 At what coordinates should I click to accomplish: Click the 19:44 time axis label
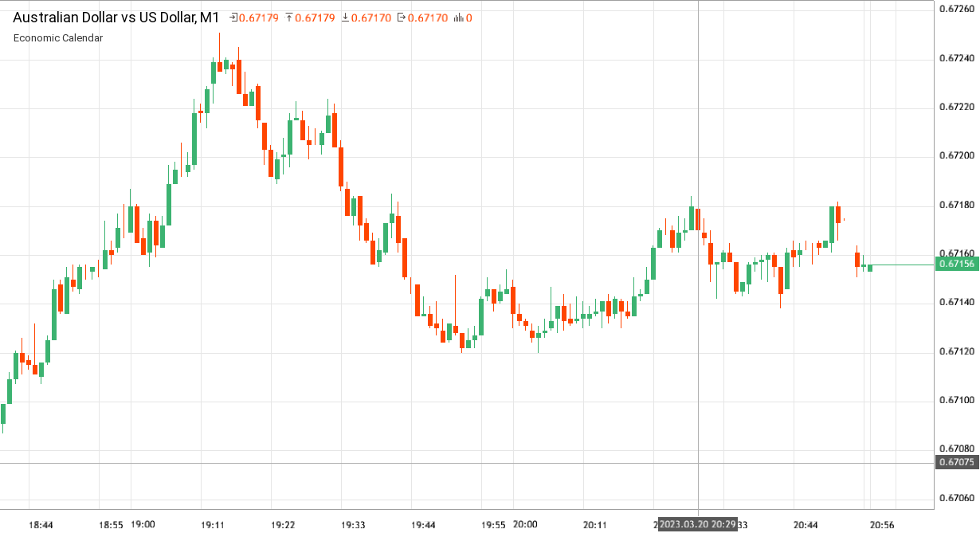pos(423,525)
